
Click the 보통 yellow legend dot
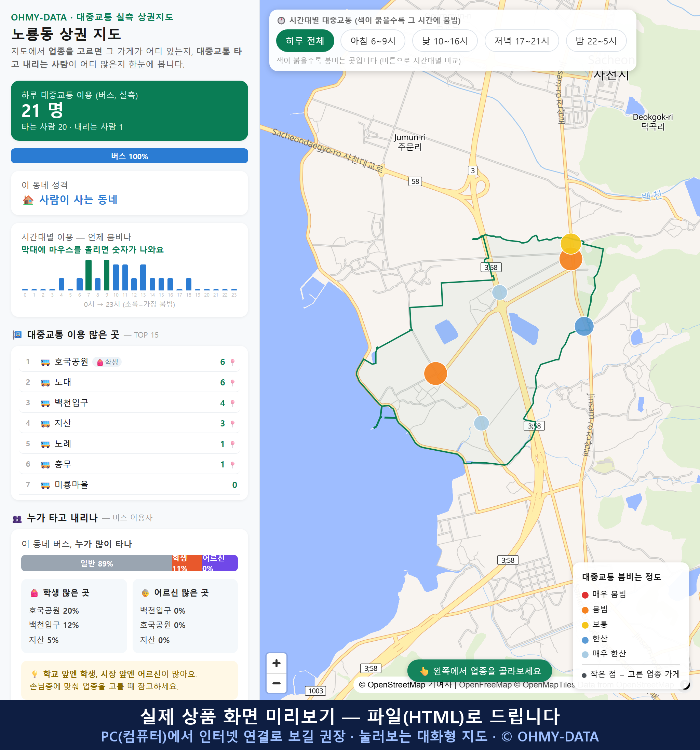(x=585, y=625)
